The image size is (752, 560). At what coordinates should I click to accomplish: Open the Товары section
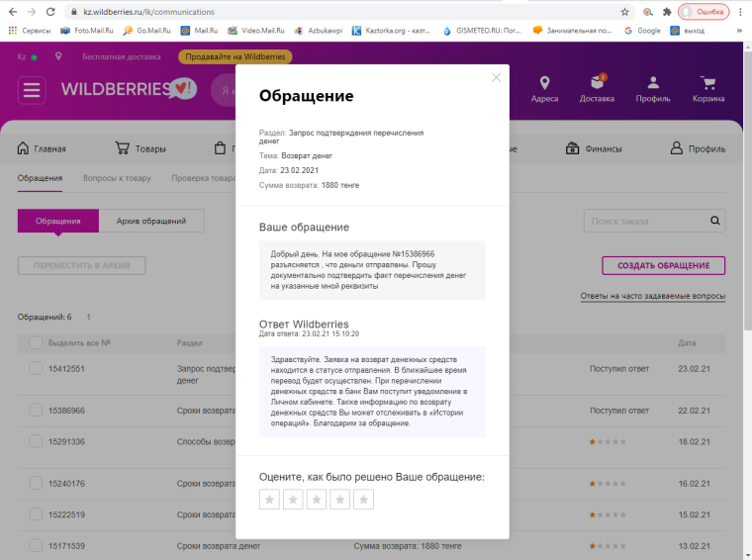[141, 148]
